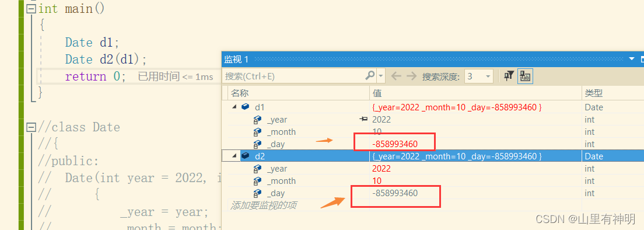Select the d2 watch row
644x230 pixels.
click(x=433, y=156)
